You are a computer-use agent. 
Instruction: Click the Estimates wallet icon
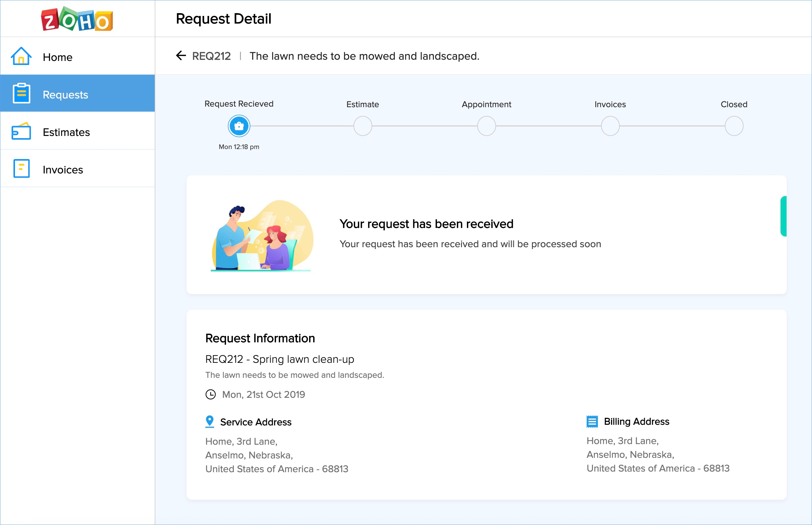click(x=21, y=131)
